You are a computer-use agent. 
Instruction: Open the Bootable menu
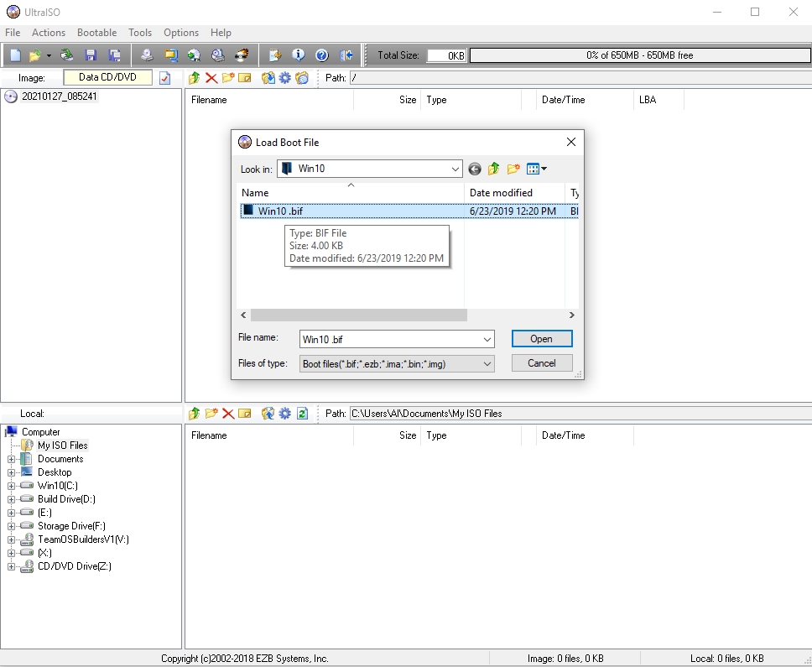[96, 33]
